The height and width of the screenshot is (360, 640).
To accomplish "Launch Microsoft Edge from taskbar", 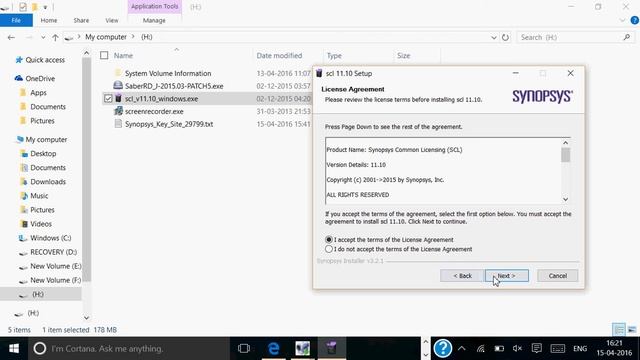I will tap(273, 349).
